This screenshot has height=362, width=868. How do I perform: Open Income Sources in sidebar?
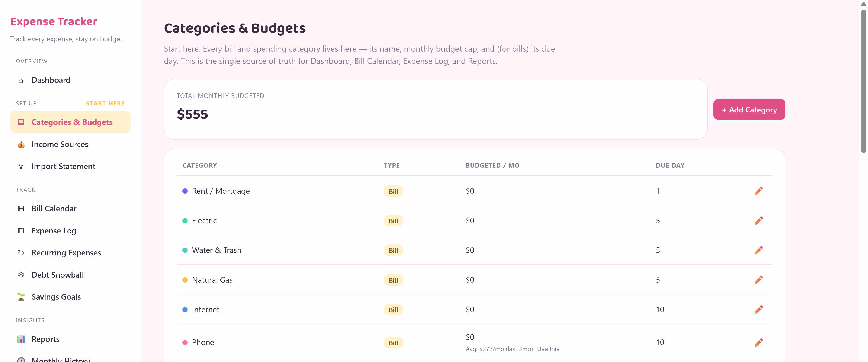click(x=71, y=144)
